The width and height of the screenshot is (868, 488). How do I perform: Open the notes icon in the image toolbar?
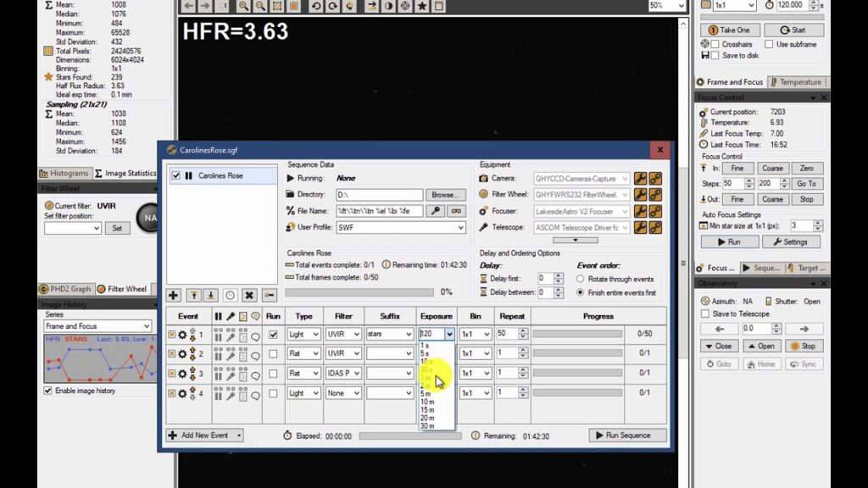click(439, 6)
